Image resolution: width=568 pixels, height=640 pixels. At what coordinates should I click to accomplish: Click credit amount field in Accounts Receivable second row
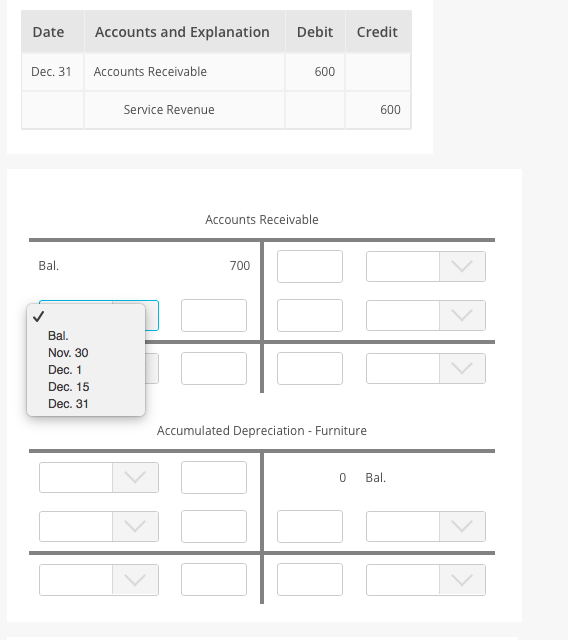pos(310,316)
